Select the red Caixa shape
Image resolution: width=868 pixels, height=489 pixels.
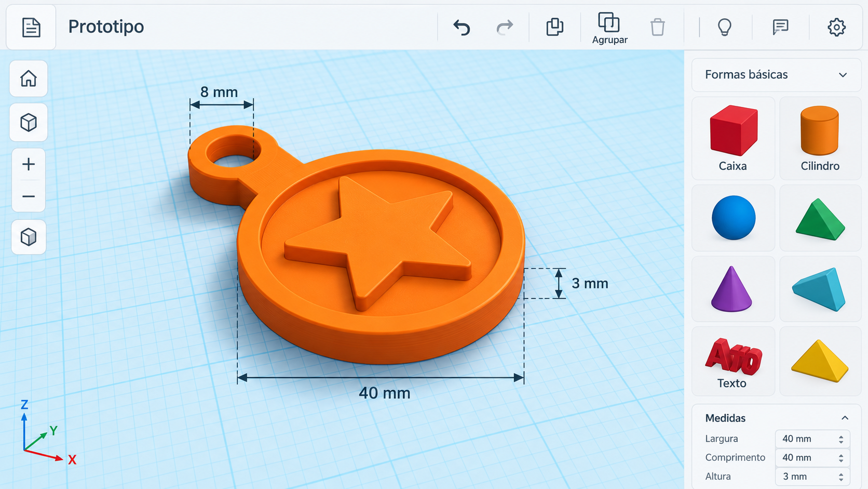click(x=733, y=138)
